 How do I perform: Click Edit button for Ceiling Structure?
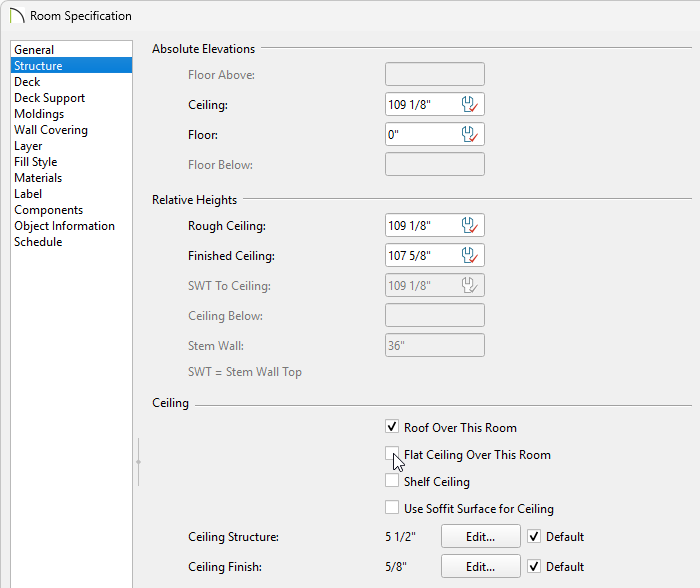point(480,536)
